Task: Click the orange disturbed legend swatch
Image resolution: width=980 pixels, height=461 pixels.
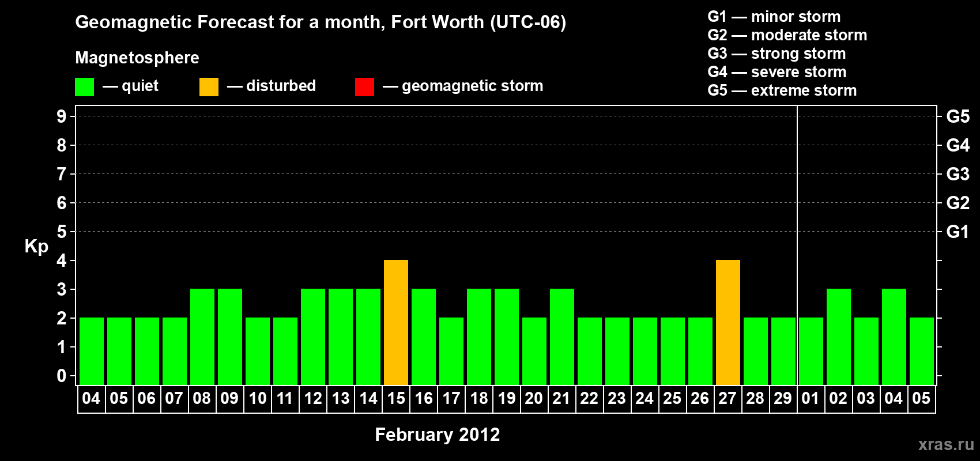Action: click(x=209, y=87)
